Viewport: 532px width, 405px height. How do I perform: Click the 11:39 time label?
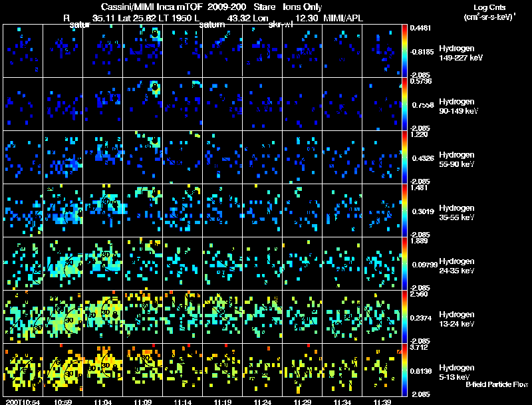(x=382, y=402)
